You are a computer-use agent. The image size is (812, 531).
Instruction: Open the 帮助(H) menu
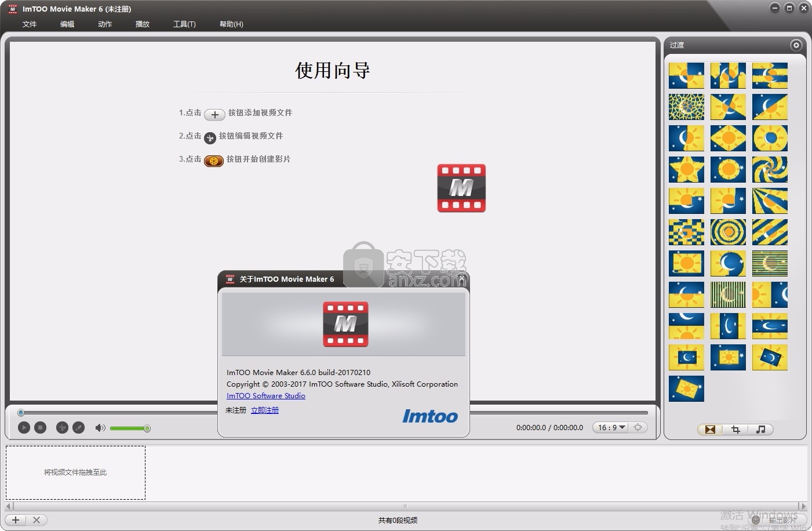pyautogui.click(x=231, y=24)
